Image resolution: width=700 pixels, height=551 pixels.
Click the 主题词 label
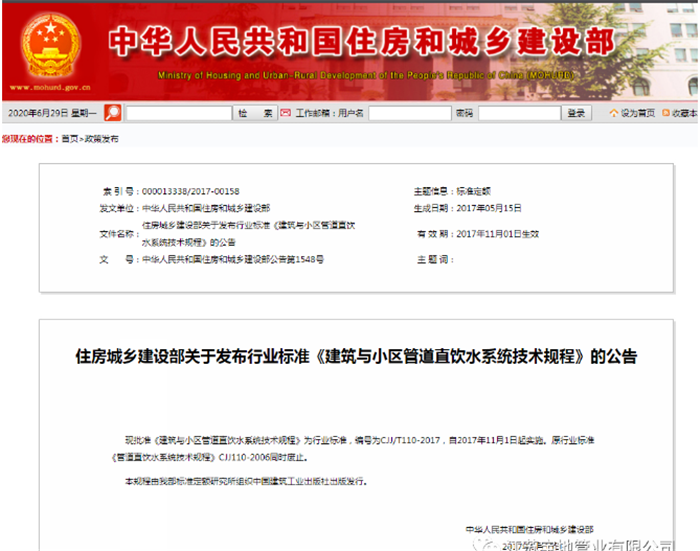(434, 259)
